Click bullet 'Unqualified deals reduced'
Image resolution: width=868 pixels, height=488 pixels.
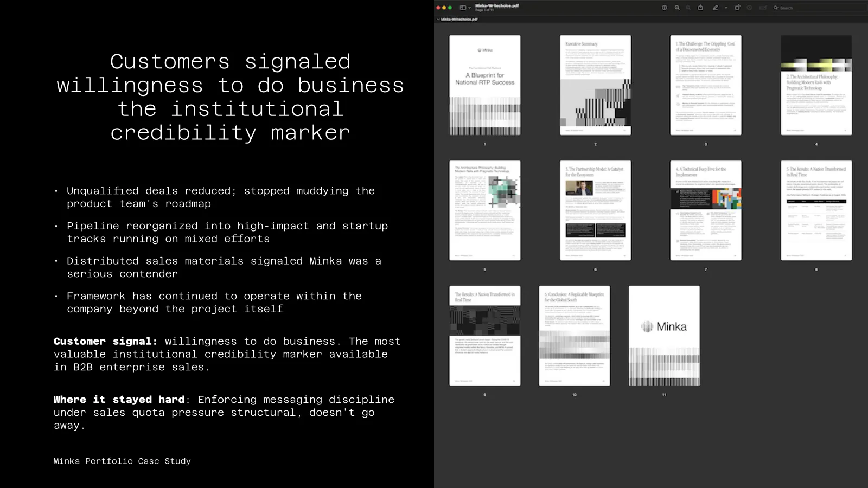tap(221, 197)
